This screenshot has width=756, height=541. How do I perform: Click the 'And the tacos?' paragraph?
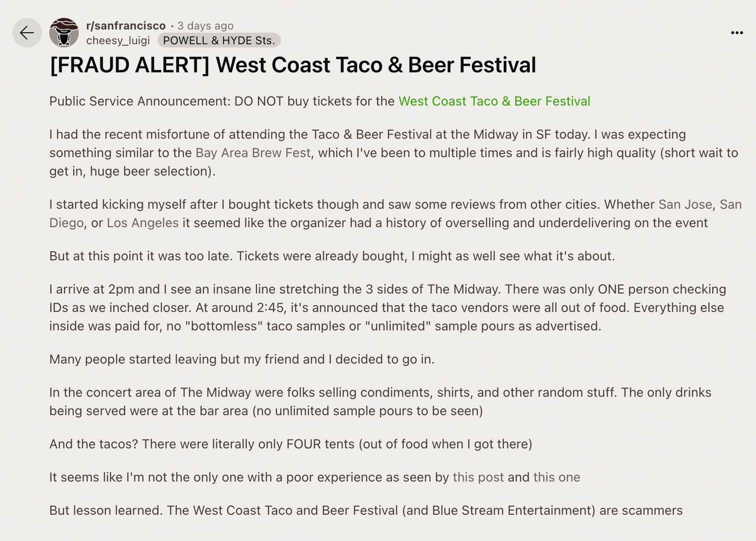[x=290, y=444]
